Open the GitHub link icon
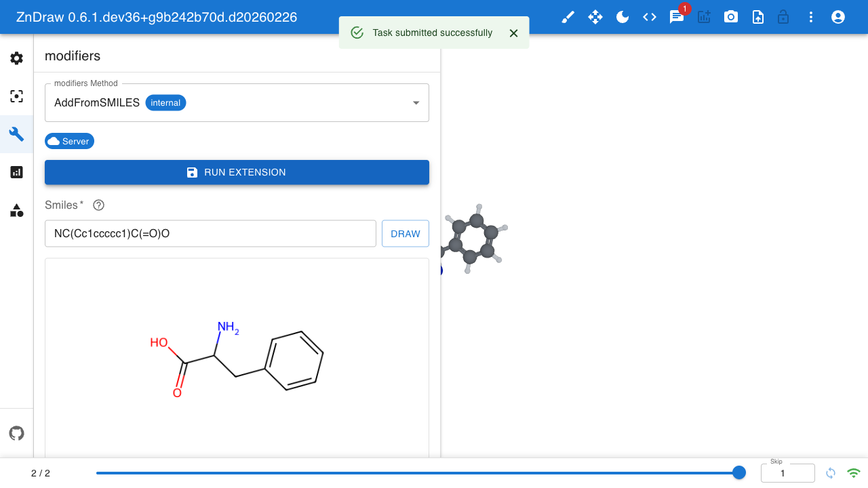Image resolution: width=868 pixels, height=488 pixels. click(17, 433)
